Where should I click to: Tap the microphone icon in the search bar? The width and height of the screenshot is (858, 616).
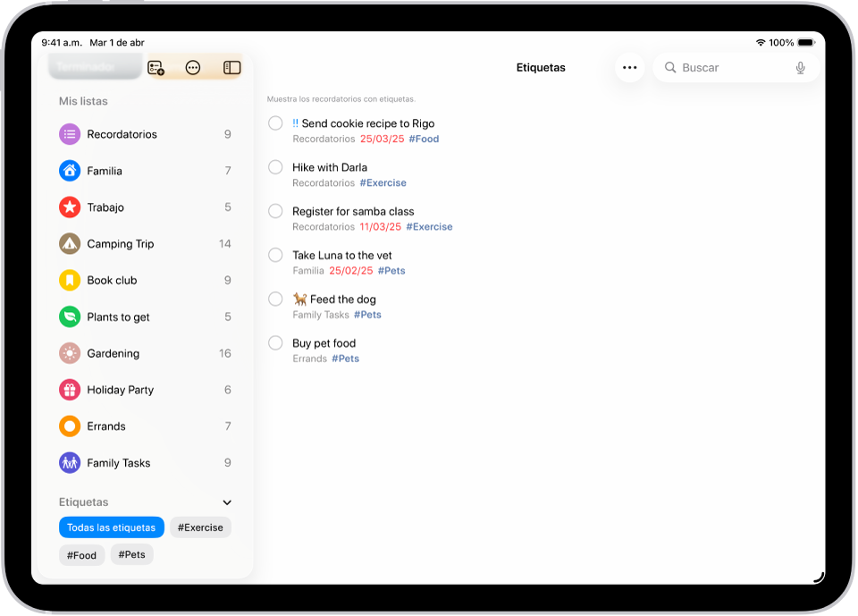click(800, 67)
